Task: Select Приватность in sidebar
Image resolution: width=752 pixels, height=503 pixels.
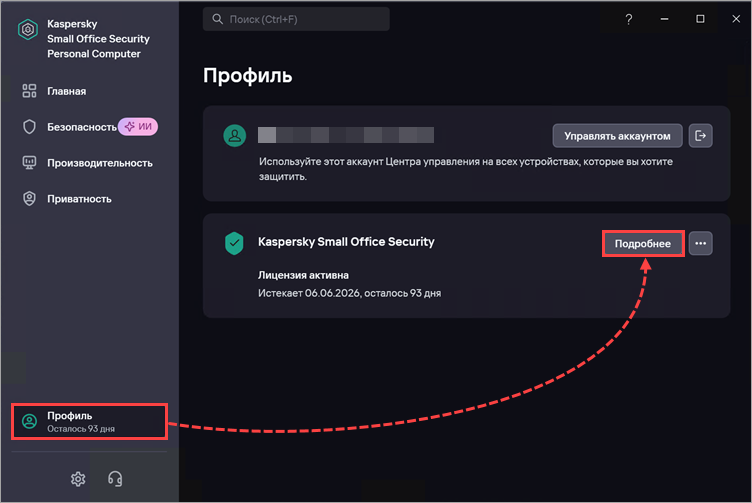Action: pos(79,199)
